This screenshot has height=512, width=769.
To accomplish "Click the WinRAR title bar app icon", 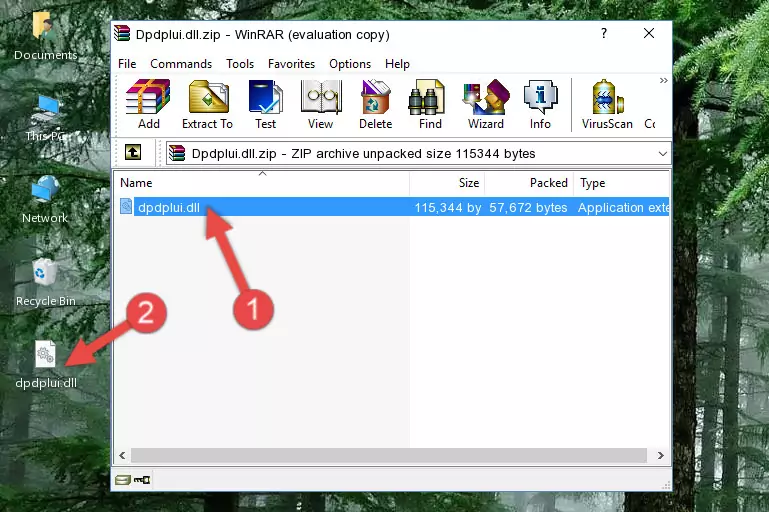I will click(x=122, y=34).
